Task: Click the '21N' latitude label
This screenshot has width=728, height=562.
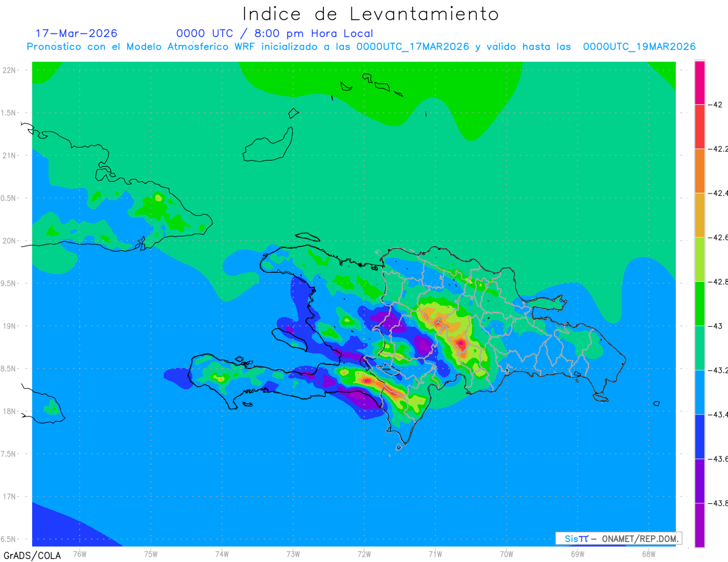Action: tap(10, 155)
